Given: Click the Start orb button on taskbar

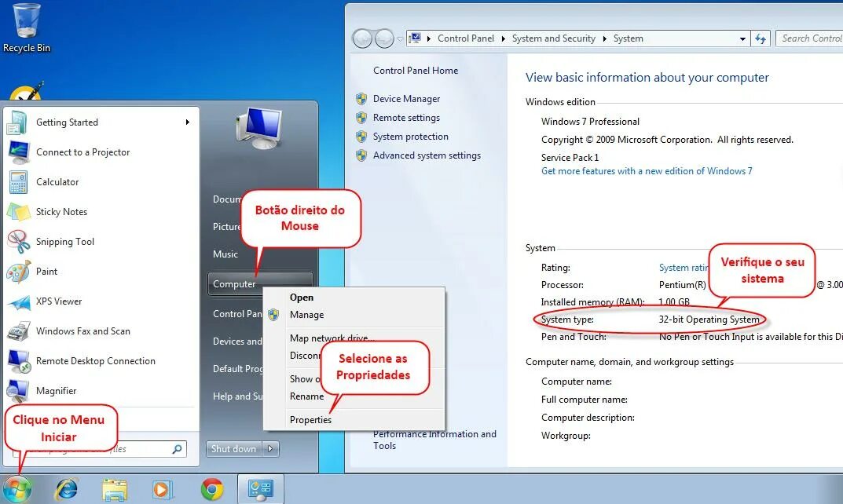Looking at the screenshot, I should 17,490.
